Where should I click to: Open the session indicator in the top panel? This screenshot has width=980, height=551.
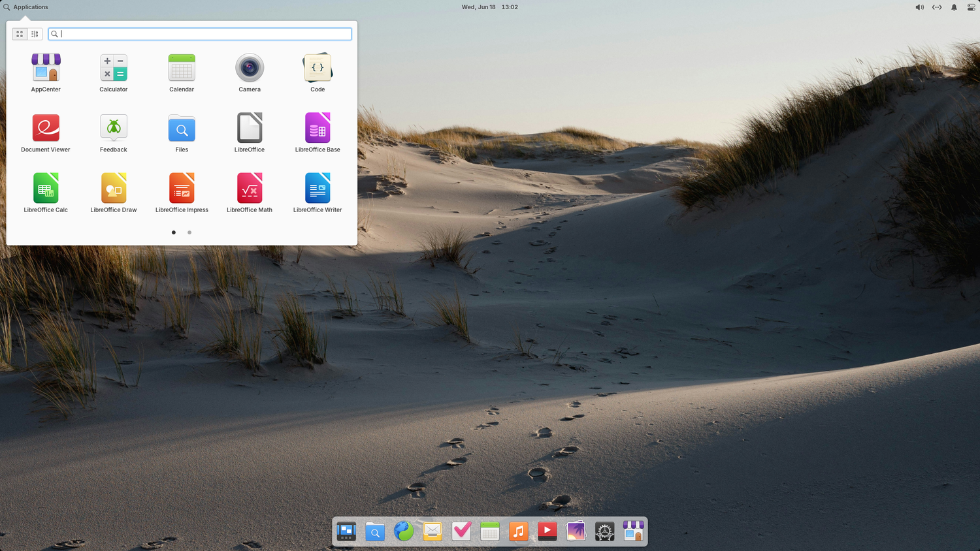click(971, 7)
